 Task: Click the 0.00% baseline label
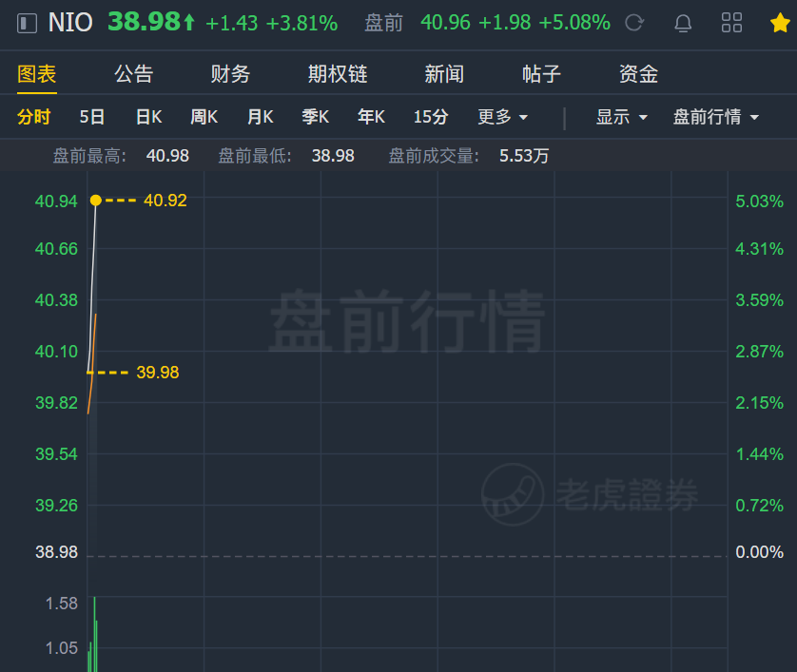(759, 551)
